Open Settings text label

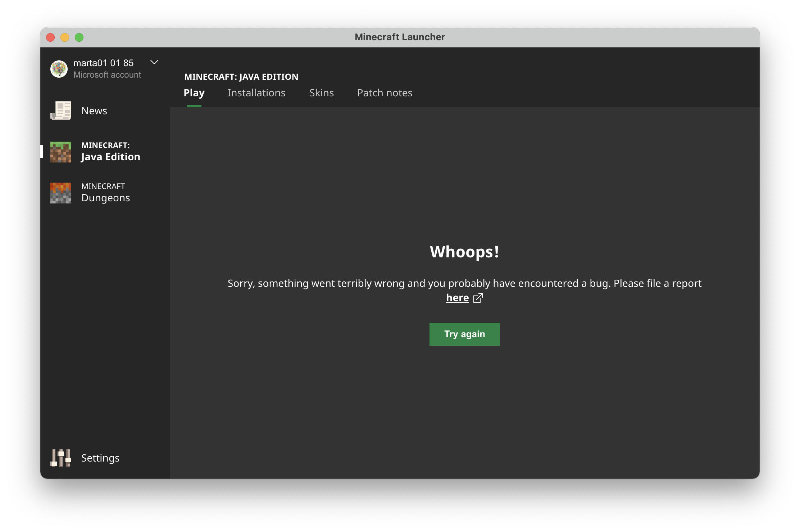(100, 458)
